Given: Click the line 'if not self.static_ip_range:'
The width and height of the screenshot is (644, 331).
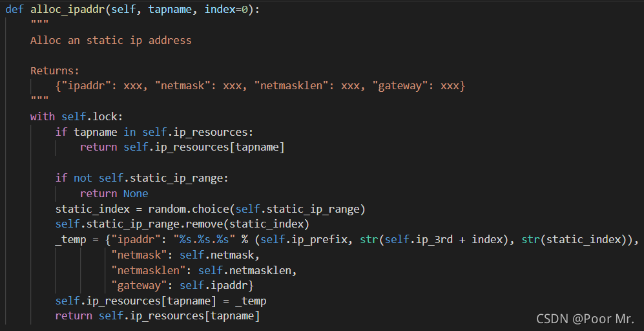Looking at the screenshot, I should point(141,178).
